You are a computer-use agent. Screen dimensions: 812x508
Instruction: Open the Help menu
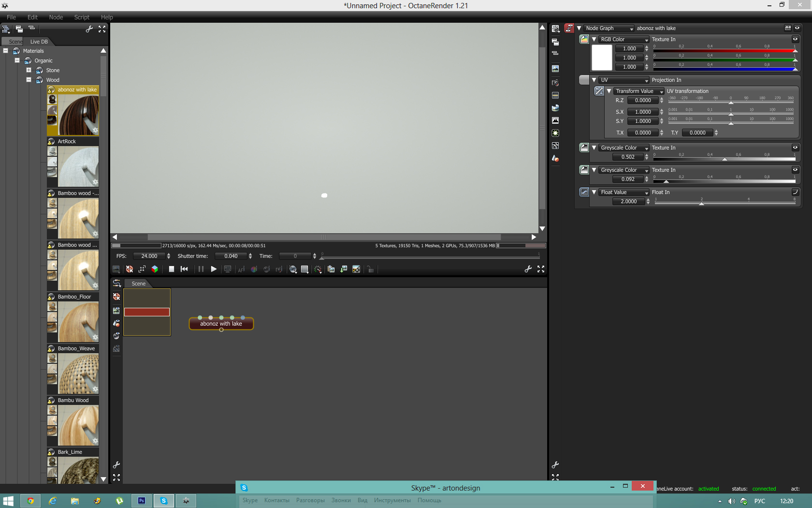click(107, 17)
